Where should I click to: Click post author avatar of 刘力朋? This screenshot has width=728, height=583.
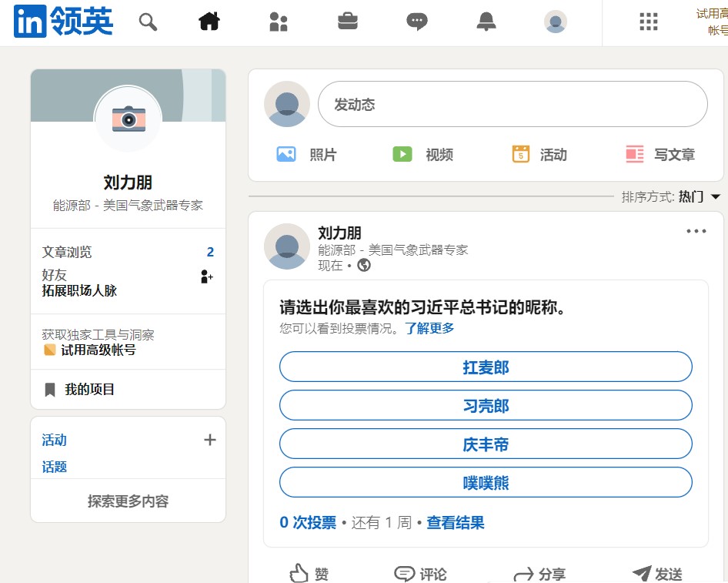tap(287, 246)
